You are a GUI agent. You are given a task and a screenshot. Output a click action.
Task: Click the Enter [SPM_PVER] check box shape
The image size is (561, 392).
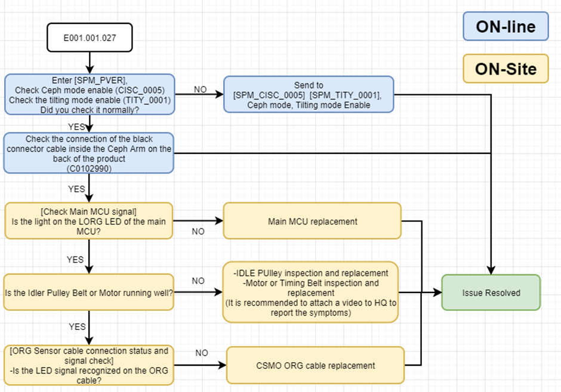point(90,94)
